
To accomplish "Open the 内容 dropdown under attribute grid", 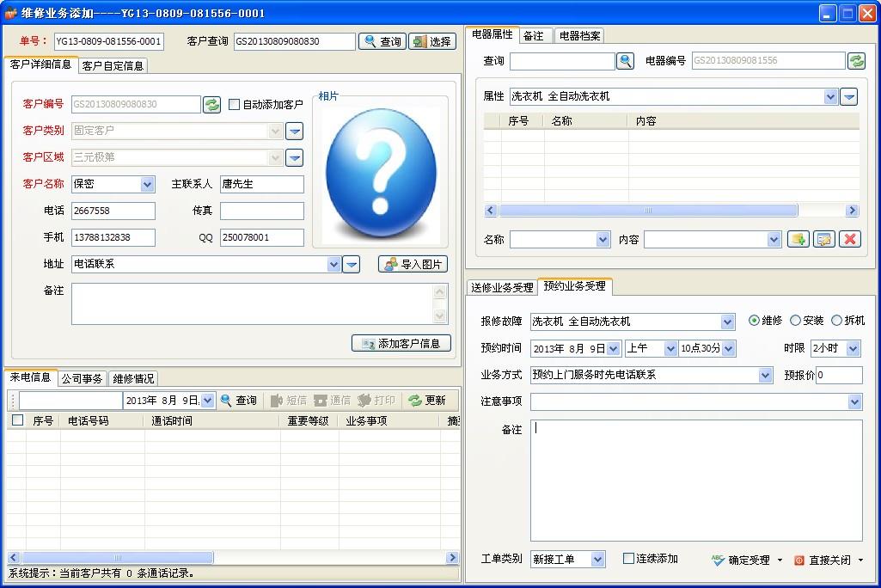I will [774, 240].
